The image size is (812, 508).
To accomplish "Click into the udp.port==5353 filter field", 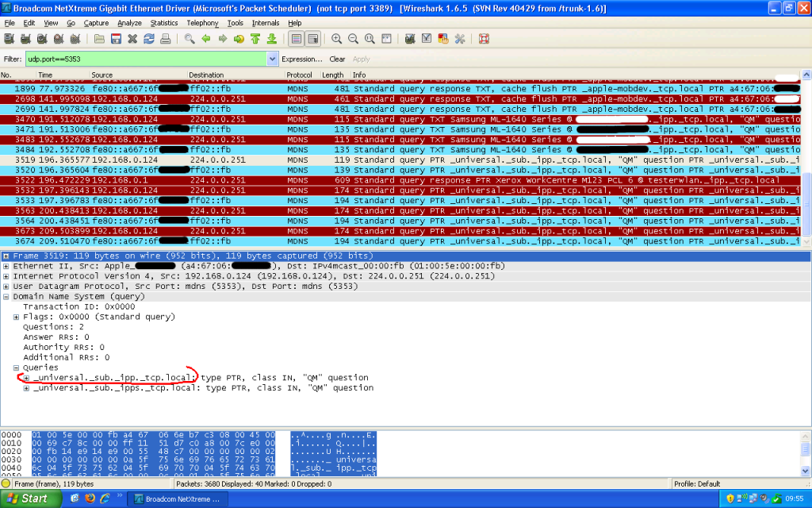I will pos(146,59).
